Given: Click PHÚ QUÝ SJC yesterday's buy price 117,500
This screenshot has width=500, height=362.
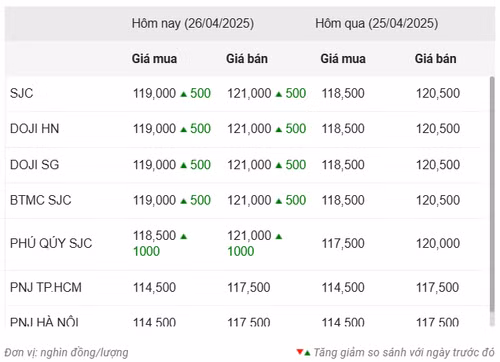Looking at the screenshot, I should pos(343,243).
